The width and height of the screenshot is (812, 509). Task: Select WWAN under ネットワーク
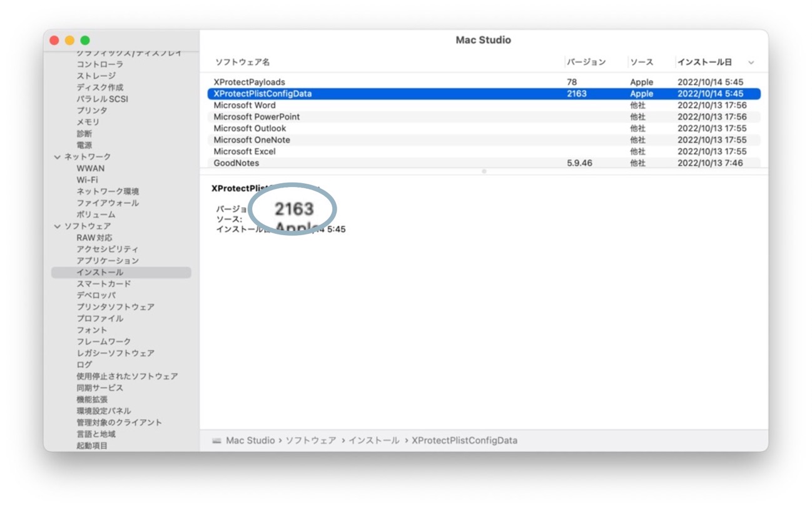91,169
